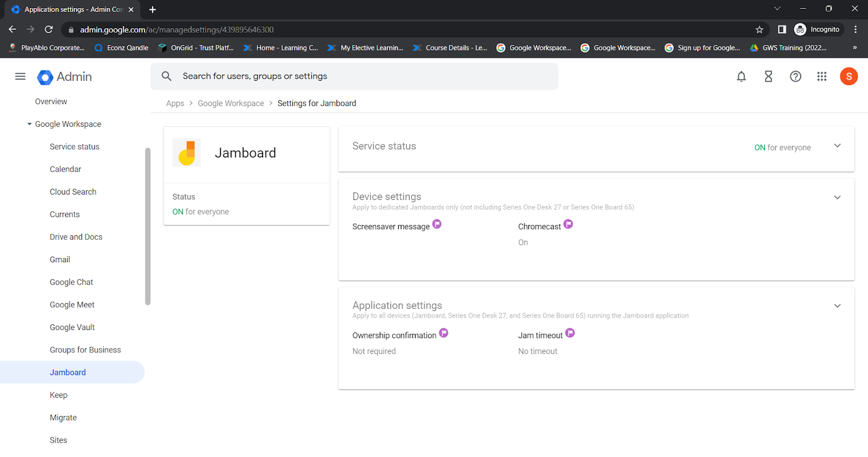This screenshot has width=868, height=457.
Task: Click the flag icon beside Jam timeout
Action: click(570, 333)
